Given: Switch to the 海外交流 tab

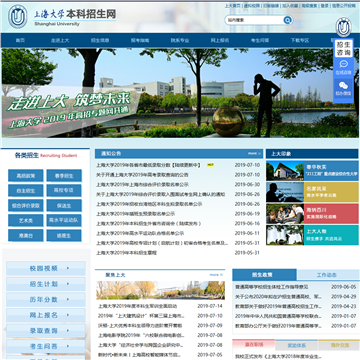Looking at the screenshot, I should click(338, 345).
